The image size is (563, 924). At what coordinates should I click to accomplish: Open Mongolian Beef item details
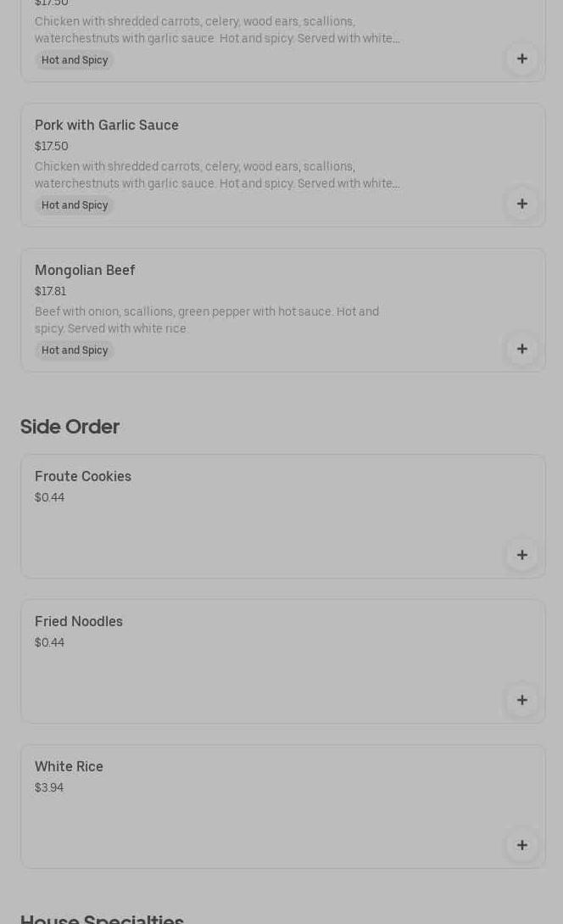click(x=85, y=271)
